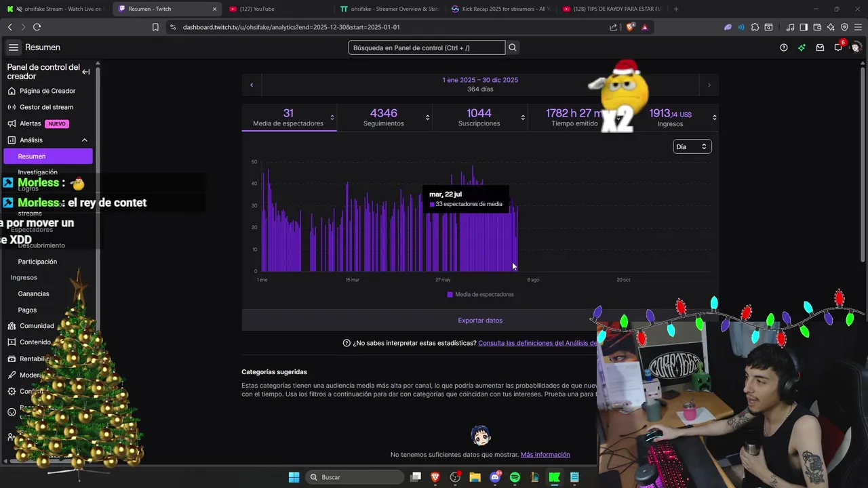
Task: Go back with the browser back arrow
Action: click(x=9, y=27)
